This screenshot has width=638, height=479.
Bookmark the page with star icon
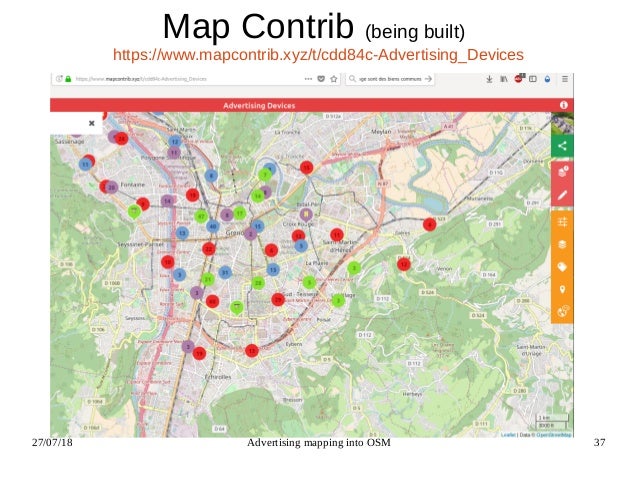pos(334,79)
